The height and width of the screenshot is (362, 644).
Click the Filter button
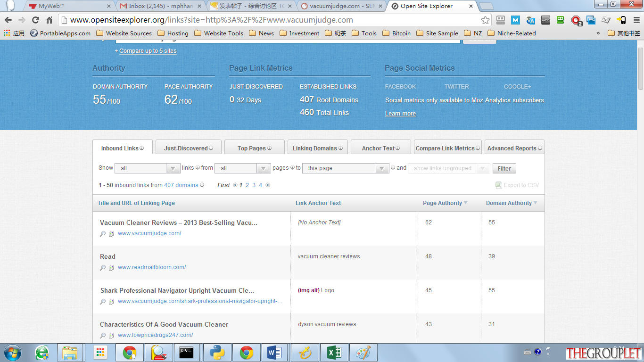click(504, 168)
